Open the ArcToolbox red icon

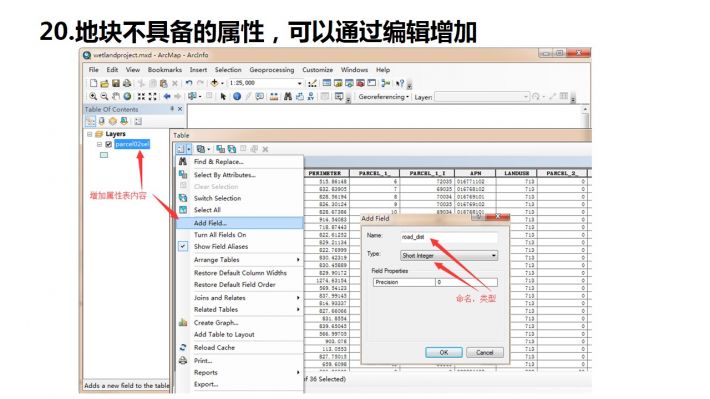click(x=360, y=83)
